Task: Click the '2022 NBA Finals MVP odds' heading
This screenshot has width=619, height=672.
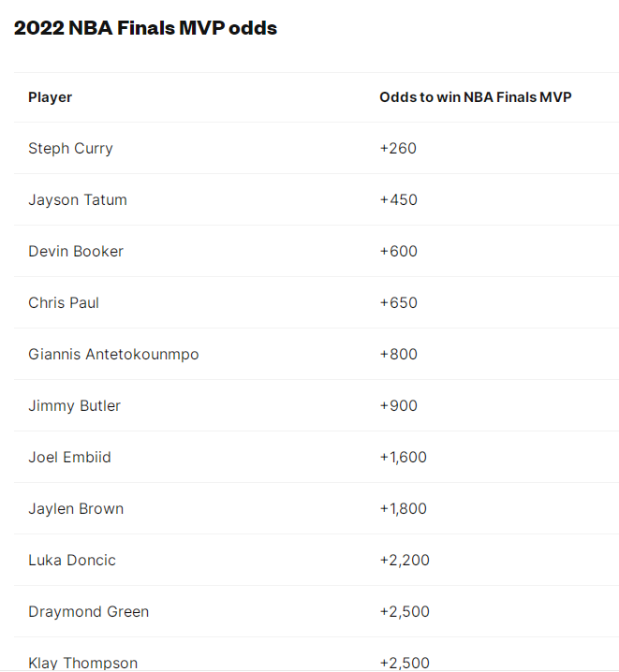Action: pyautogui.click(x=145, y=28)
